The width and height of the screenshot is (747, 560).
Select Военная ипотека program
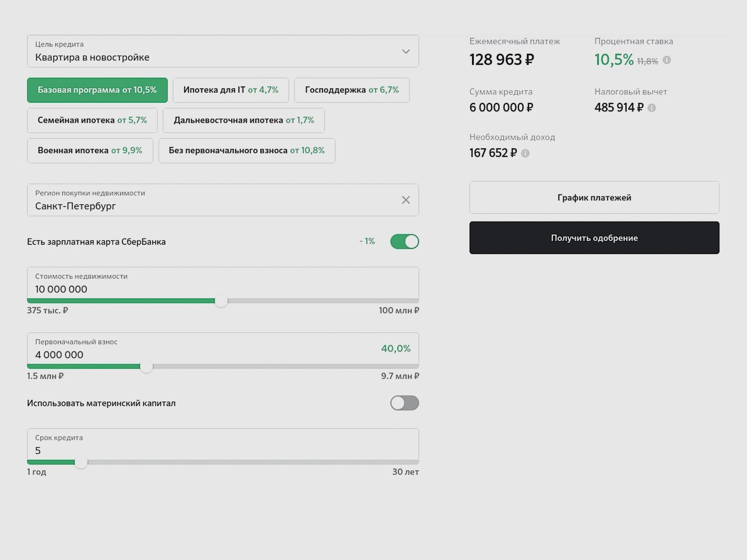tap(90, 151)
